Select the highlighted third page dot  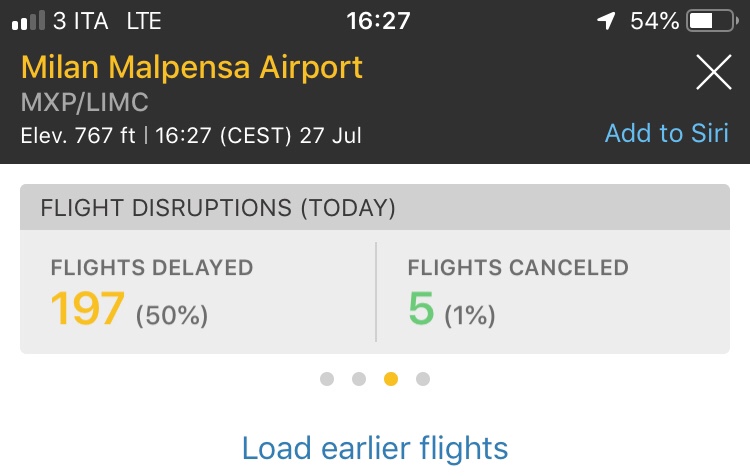[391, 379]
